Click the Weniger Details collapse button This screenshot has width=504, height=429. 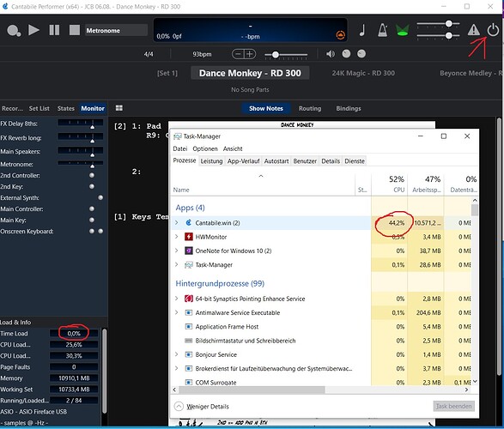tap(202, 407)
